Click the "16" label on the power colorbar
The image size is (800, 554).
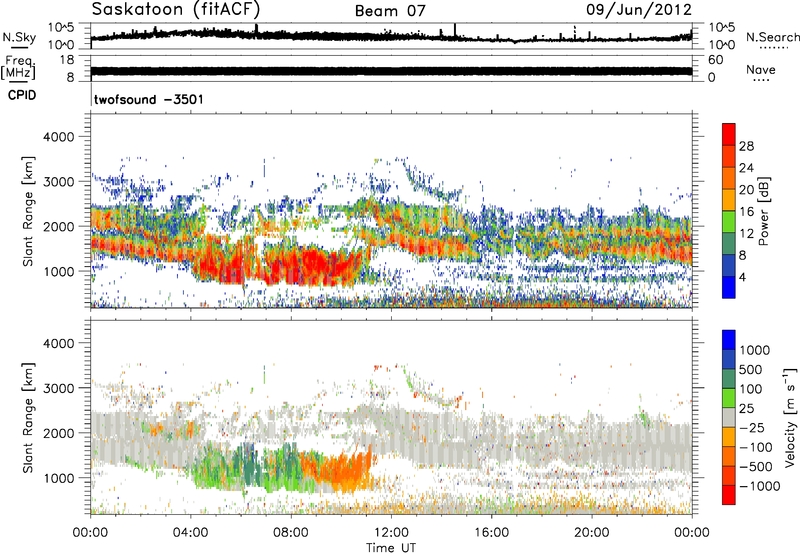(746, 212)
